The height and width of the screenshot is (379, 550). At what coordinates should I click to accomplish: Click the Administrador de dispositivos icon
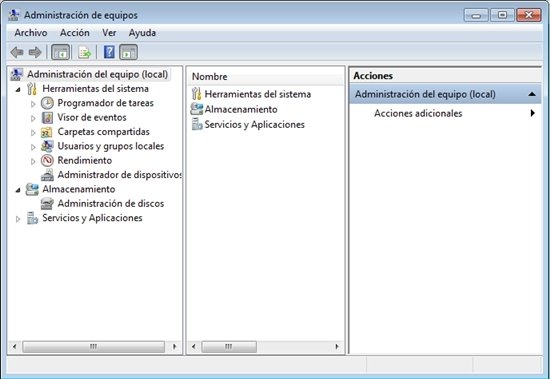coord(47,175)
